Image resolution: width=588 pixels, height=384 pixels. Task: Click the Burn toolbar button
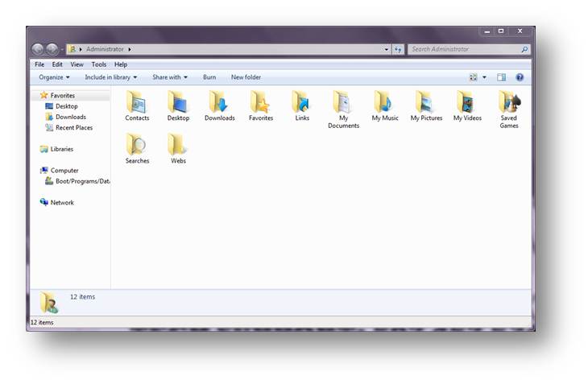tap(209, 77)
